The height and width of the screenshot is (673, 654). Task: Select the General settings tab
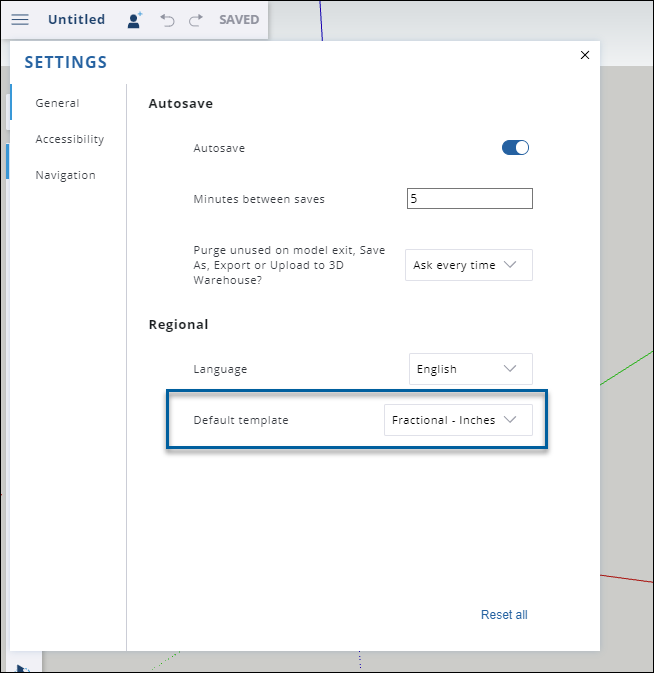point(57,103)
